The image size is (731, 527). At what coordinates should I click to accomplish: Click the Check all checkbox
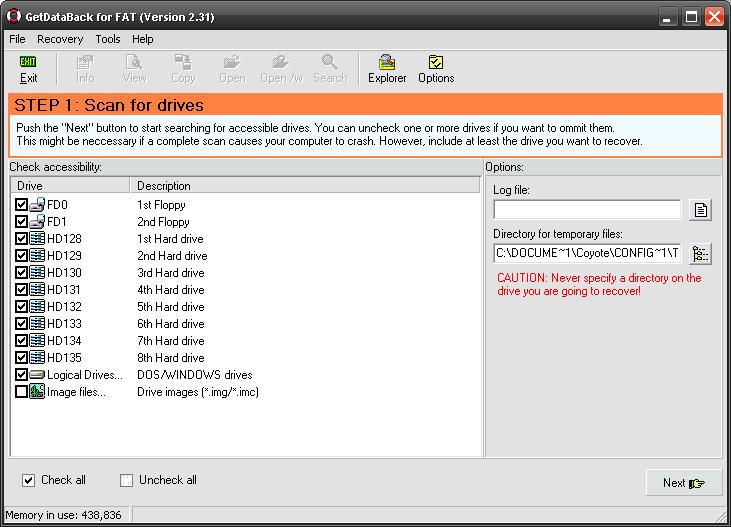pyautogui.click(x=28, y=480)
